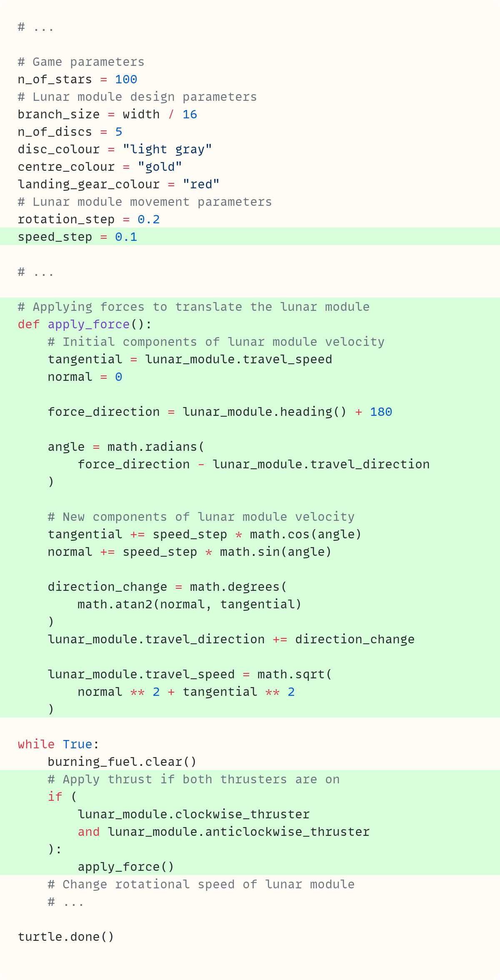Select the 'force_direction = lunar_module.heading() + 180' line
500x980 pixels.
pyautogui.click(x=220, y=412)
